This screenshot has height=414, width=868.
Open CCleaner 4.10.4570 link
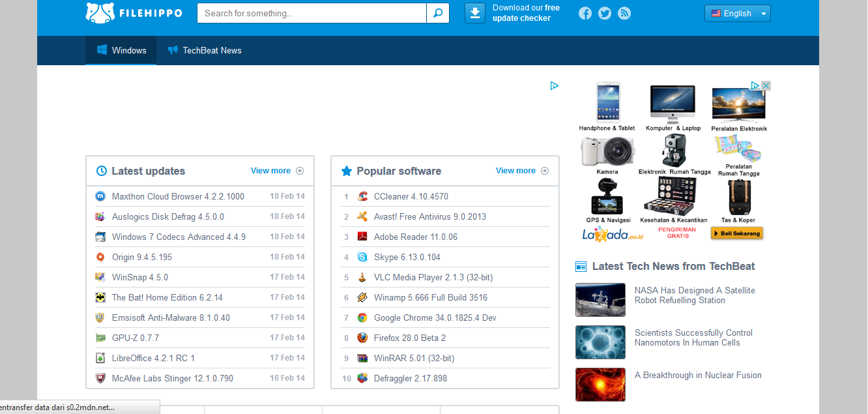coord(411,196)
